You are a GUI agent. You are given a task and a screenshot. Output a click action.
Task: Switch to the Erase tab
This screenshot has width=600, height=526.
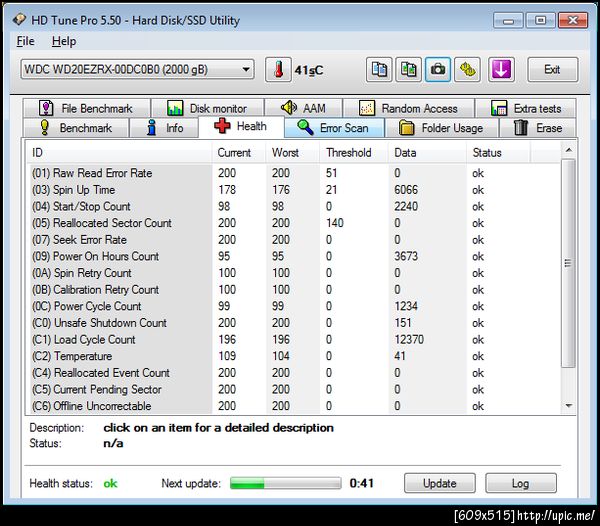coord(538,128)
